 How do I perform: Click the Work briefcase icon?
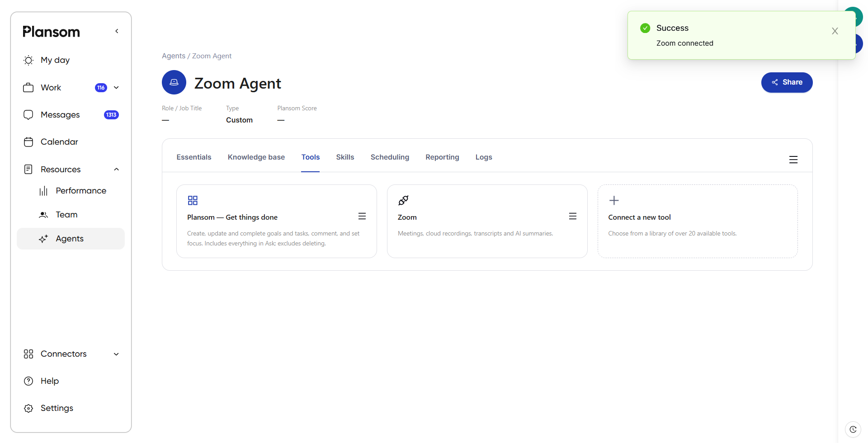[28, 88]
